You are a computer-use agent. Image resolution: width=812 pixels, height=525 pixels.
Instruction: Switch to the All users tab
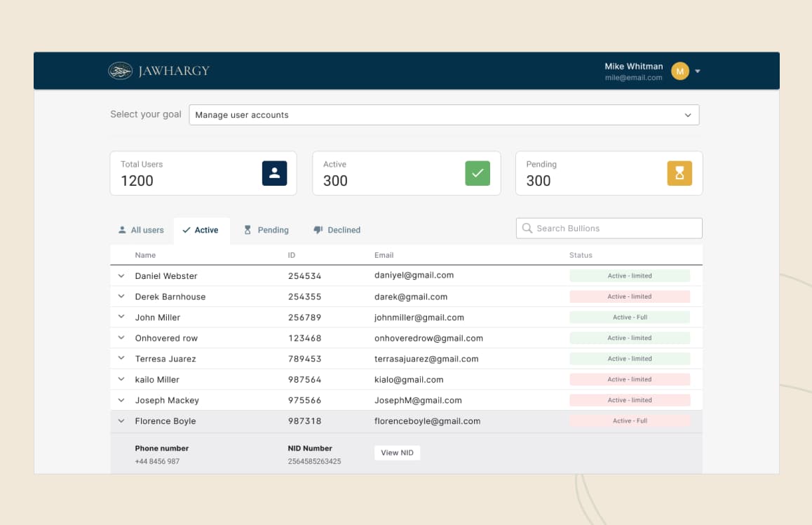[x=141, y=230]
